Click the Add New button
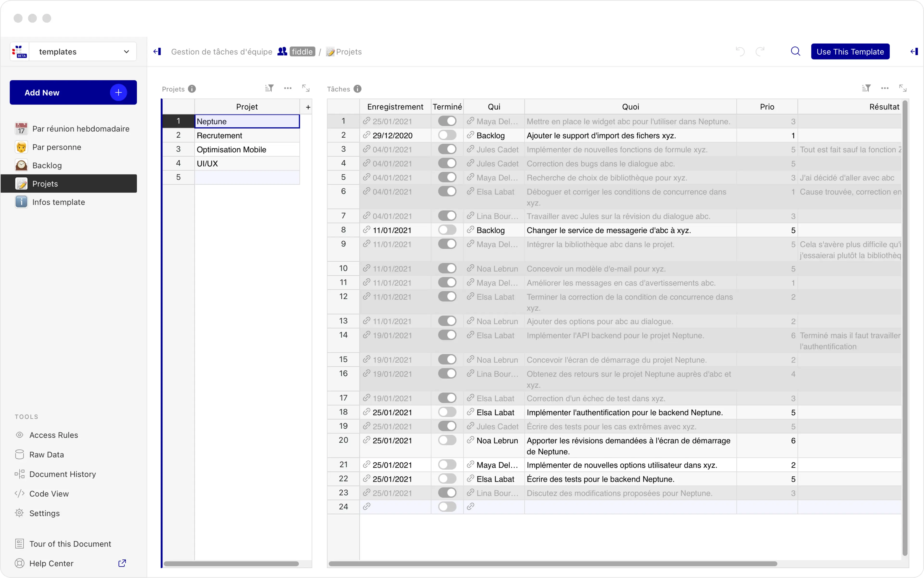Image resolution: width=924 pixels, height=578 pixels. point(73,92)
